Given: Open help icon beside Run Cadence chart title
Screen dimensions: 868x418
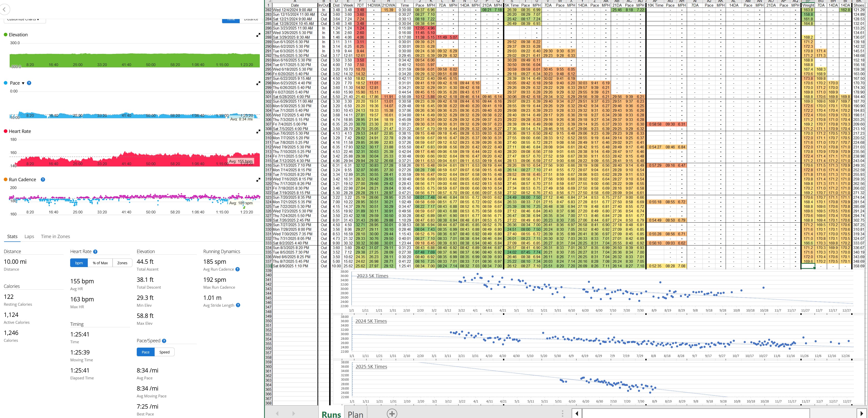Looking at the screenshot, I should pyautogui.click(x=43, y=180).
